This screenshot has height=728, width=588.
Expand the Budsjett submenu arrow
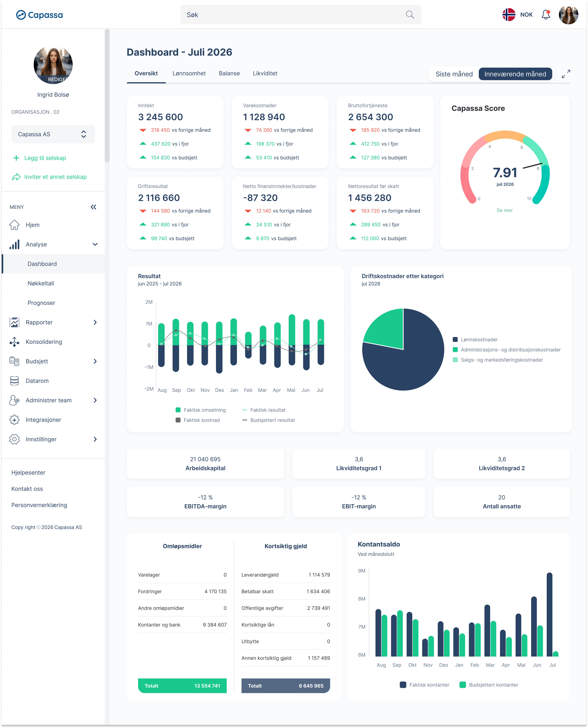coord(95,361)
